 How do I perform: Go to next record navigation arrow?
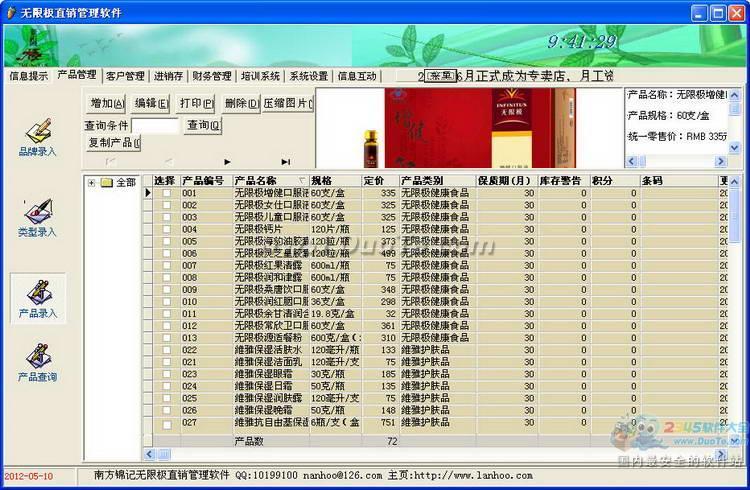click(227, 162)
